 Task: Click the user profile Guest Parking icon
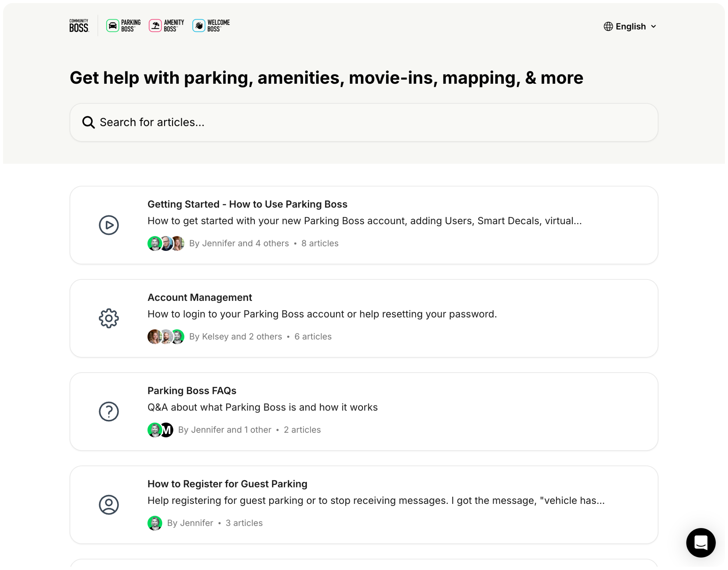[109, 504]
